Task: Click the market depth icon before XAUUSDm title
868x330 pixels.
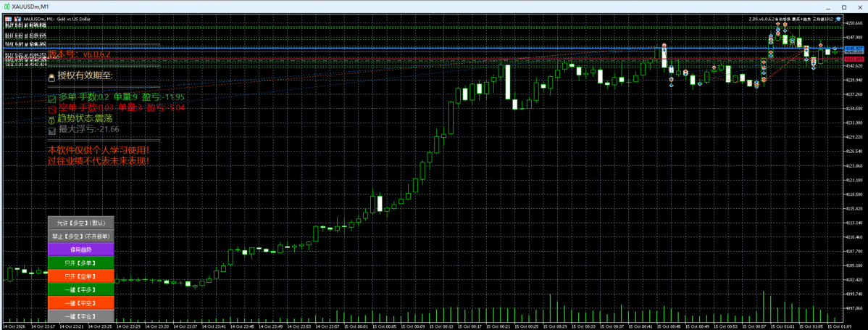Action: pyautogui.click(x=17, y=19)
